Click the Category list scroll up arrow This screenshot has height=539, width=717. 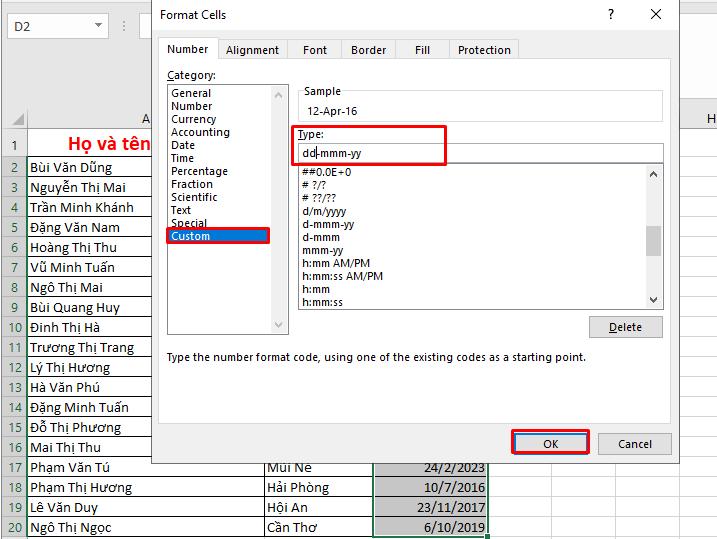(x=278, y=96)
